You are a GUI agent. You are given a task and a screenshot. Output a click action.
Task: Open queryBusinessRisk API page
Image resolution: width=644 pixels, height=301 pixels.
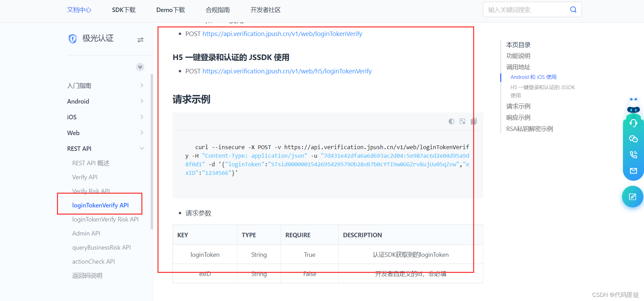click(102, 248)
